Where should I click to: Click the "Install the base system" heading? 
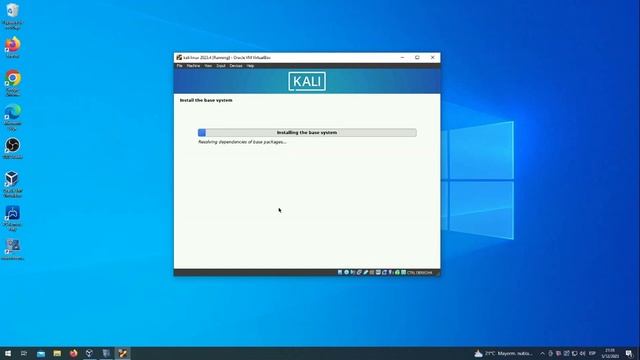(206, 100)
